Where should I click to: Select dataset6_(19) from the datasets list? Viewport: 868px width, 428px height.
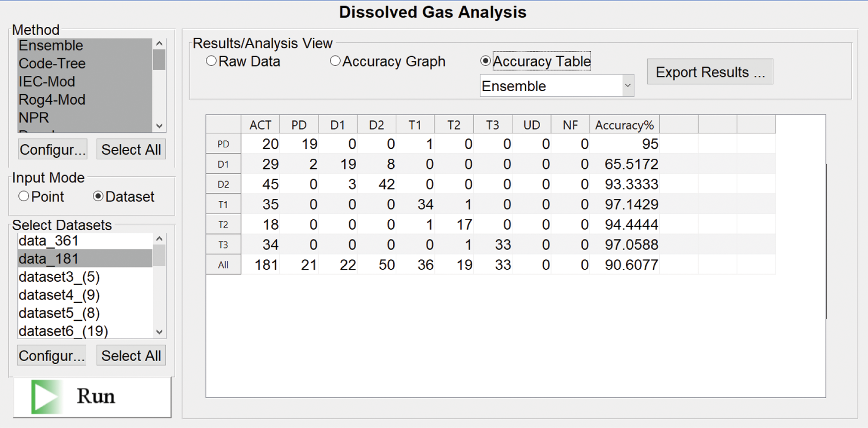pyautogui.click(x=63, y=331)
